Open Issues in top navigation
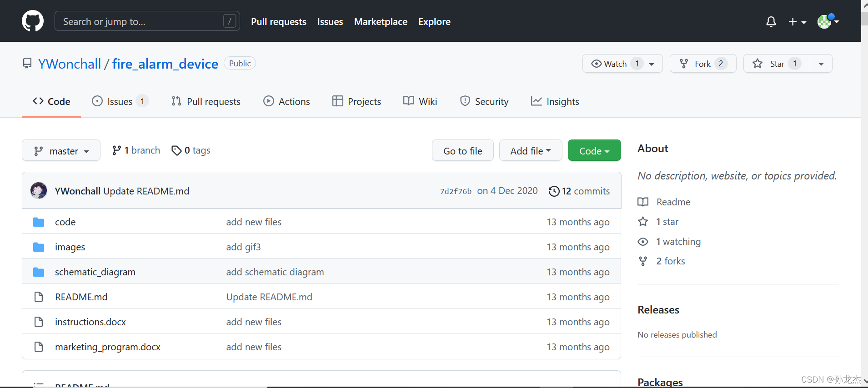868x388 pixels. [330, 22]
